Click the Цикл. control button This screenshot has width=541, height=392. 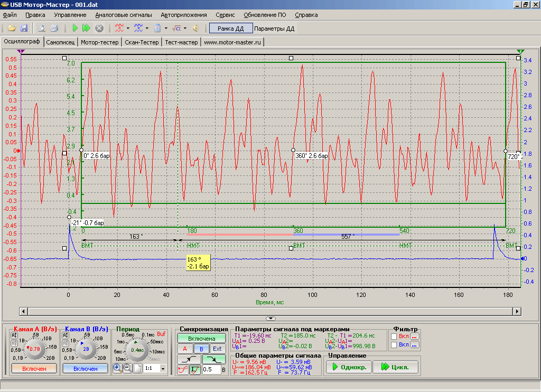(x=395, y=367)
